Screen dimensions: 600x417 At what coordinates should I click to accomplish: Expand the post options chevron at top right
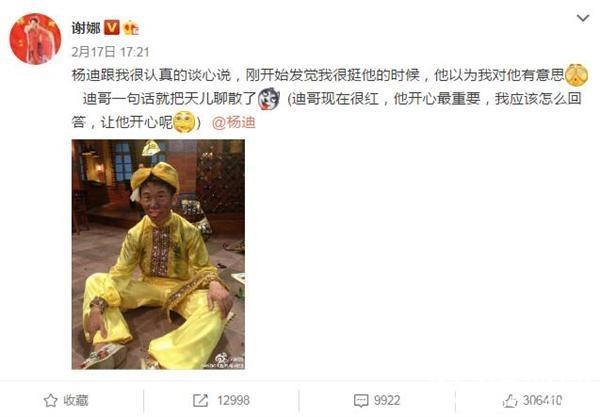[582, 18]
